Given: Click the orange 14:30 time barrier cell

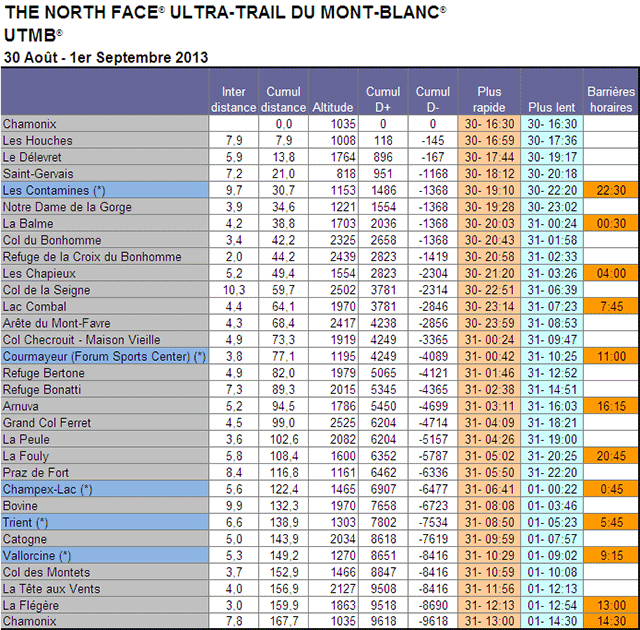Looking at the screenshot, I should coord(610,621).
